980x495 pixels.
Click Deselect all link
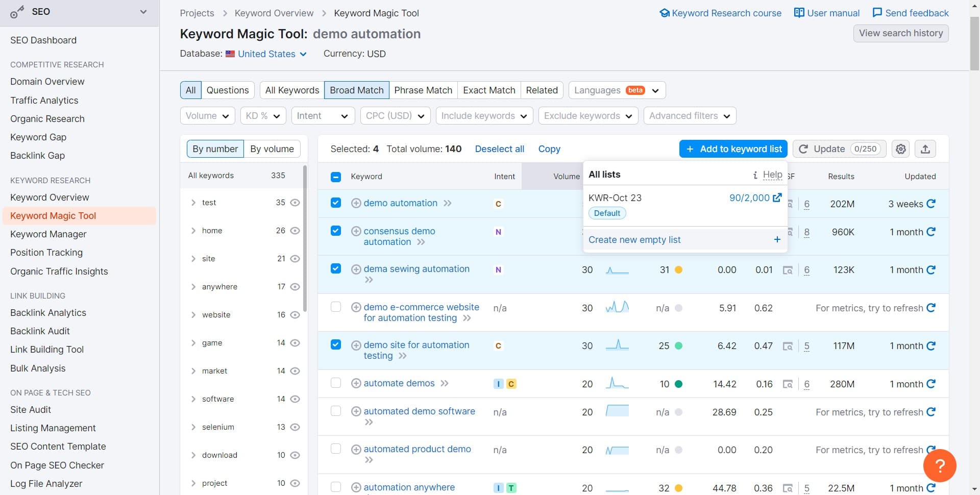click(499, 149)
